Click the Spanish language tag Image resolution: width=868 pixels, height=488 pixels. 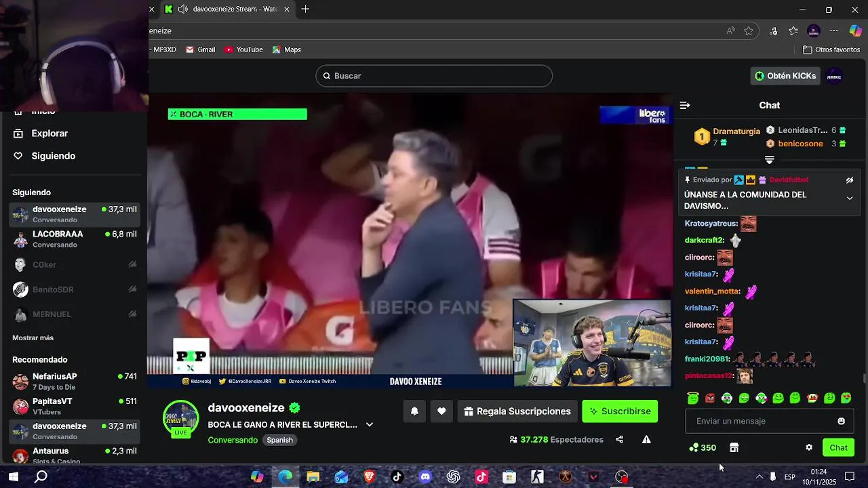(279, 440)
